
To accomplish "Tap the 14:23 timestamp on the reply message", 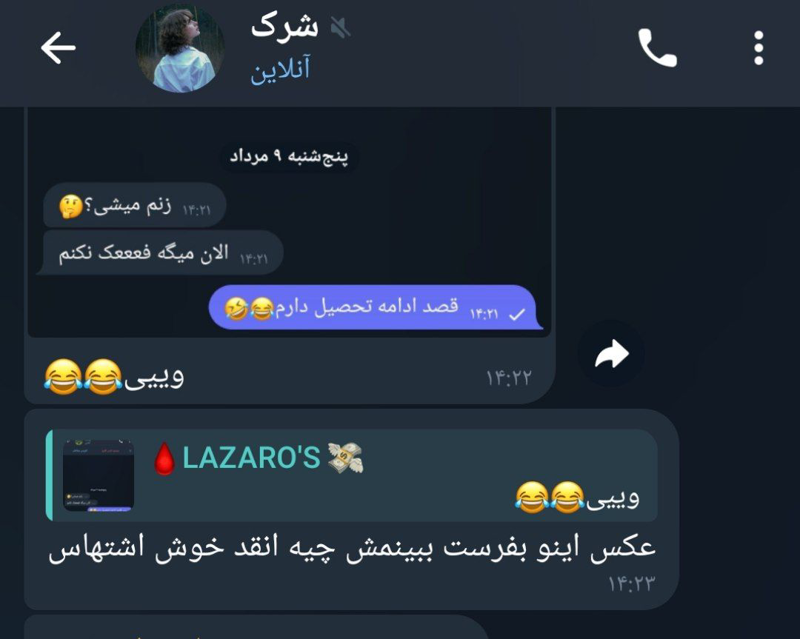I will click(631, 583).
